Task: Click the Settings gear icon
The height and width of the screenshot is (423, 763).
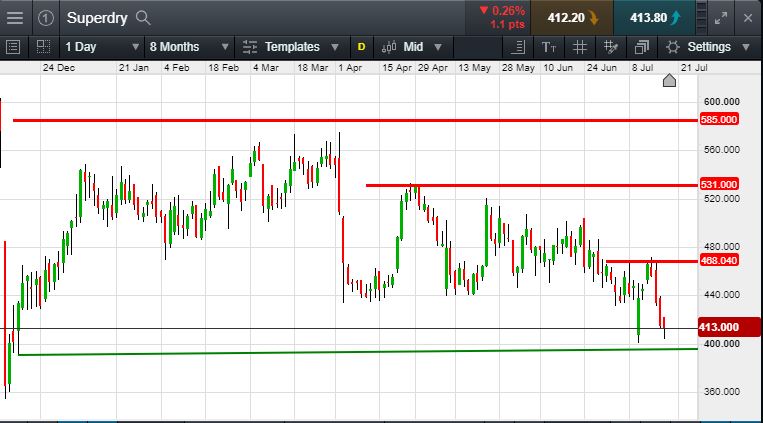Action: [672, 47]
